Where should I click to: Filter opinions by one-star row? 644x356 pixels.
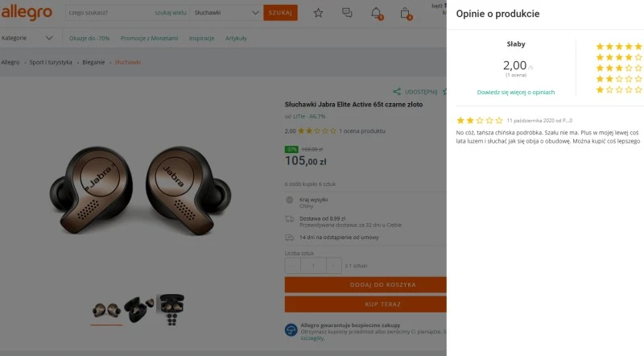click(618, 89)
